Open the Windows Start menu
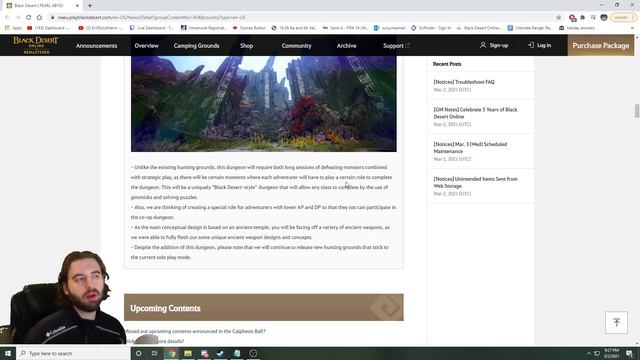This screenshot has height=360, width=640. pyautogui.click(x=8, y=353)
